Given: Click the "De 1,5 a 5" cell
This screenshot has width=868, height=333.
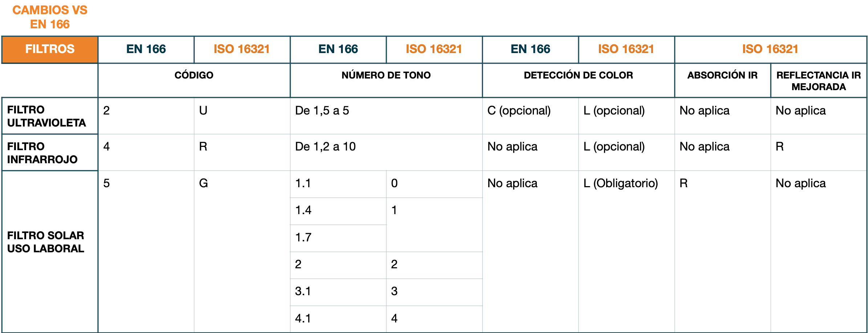Looking at the screenshot, I should tap(322, 111).
